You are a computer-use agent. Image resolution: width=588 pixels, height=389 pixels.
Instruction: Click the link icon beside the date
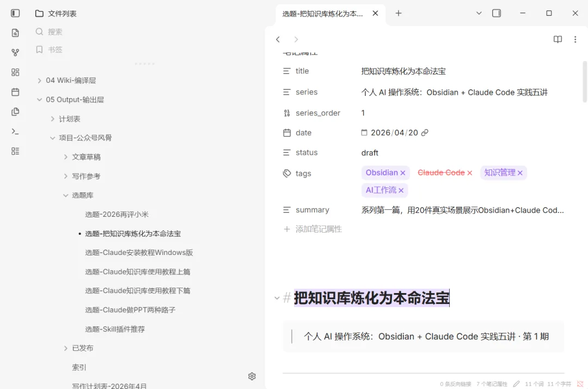425,133
